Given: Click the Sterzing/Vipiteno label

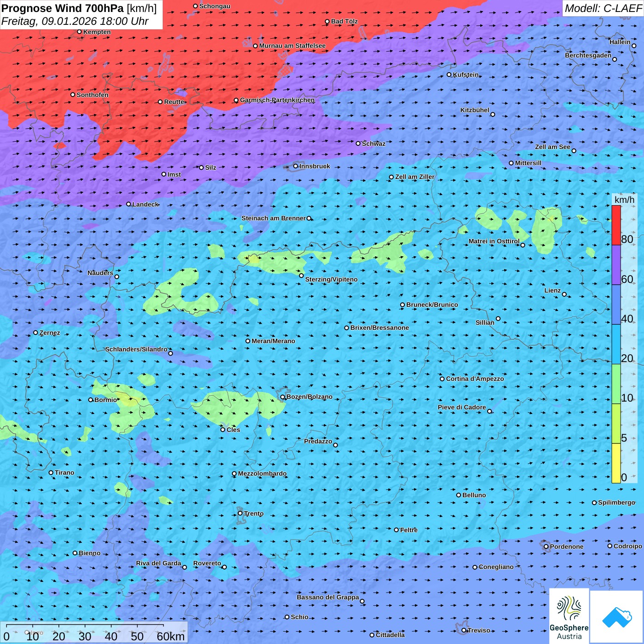Looking at the screenshot, I should coord(331,279).
